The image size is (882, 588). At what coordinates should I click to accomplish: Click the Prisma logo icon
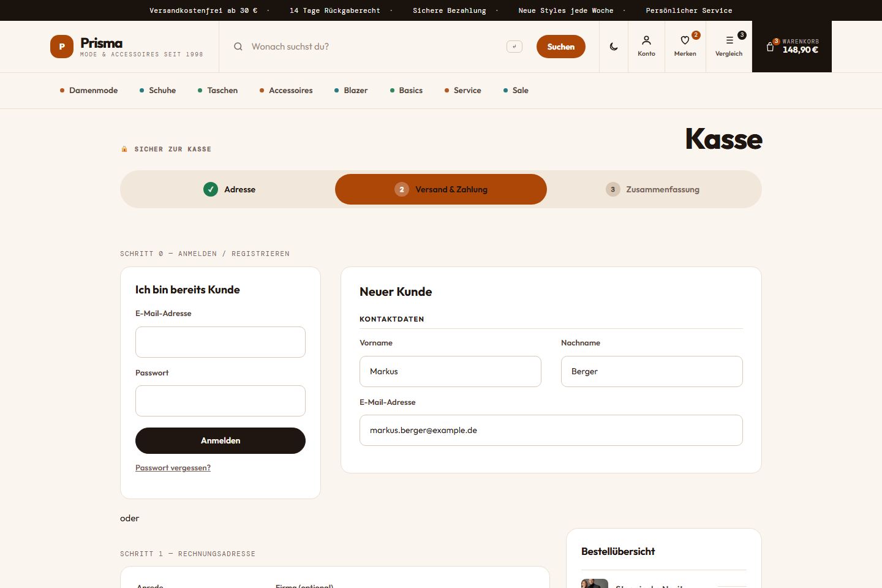tap(62, 47)
